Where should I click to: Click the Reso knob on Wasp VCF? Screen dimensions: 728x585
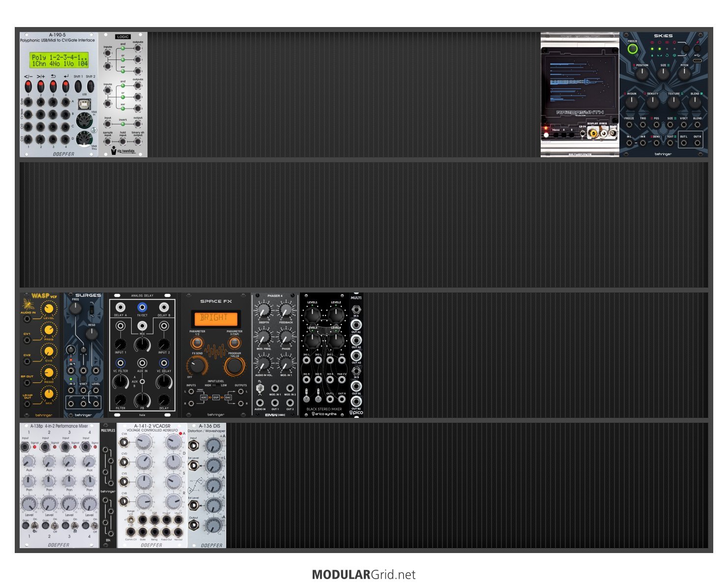tap(49, 373)
